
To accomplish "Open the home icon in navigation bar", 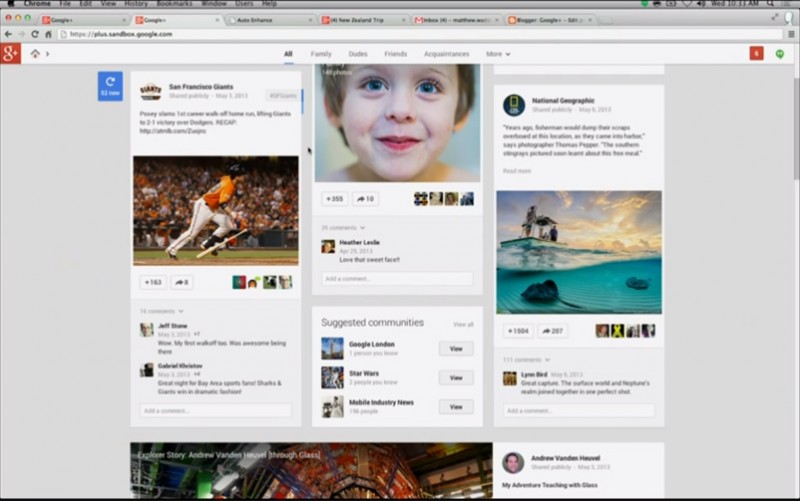I will [x=35, y=54].
